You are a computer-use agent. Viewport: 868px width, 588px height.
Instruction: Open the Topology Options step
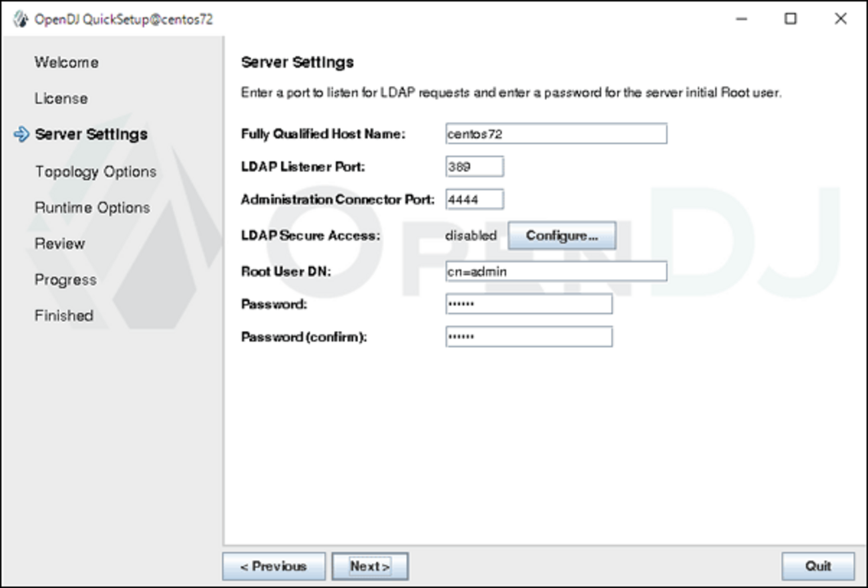click(95, 172)
